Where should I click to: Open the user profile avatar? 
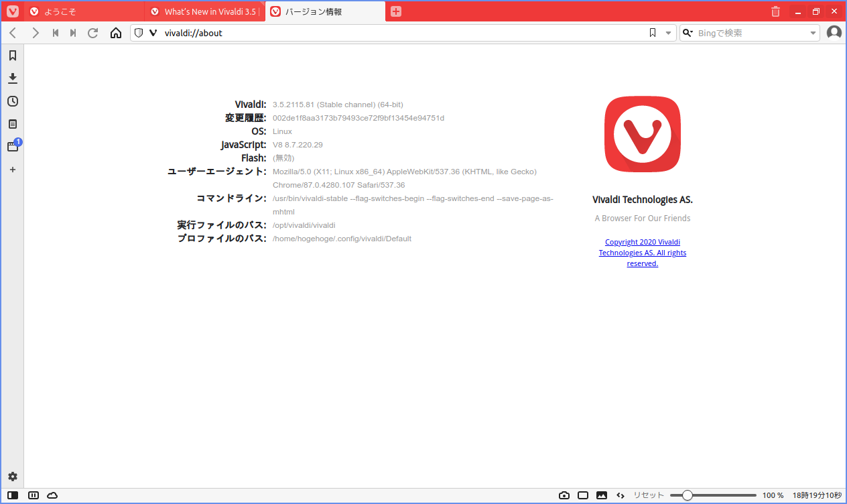click(834, 33)
